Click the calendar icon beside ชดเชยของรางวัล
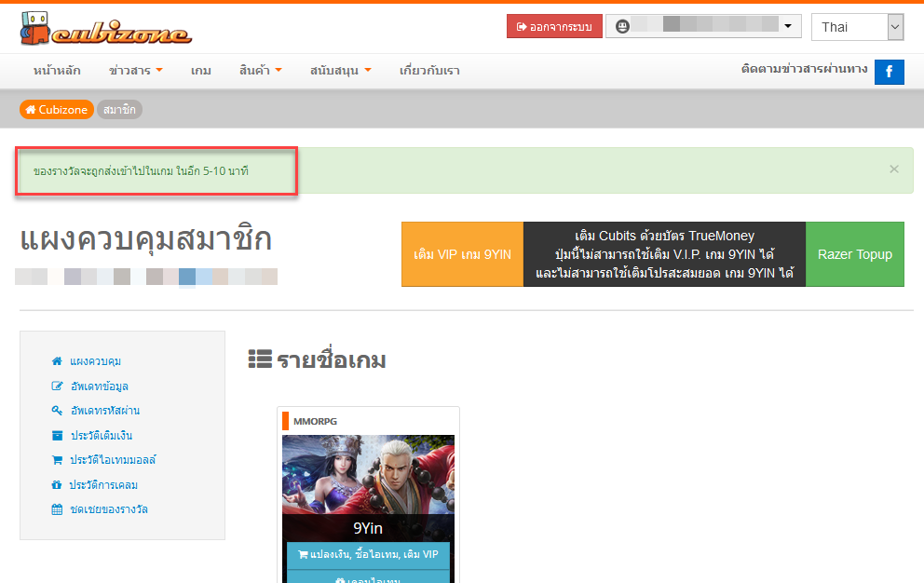 click(x=57, y=509)
